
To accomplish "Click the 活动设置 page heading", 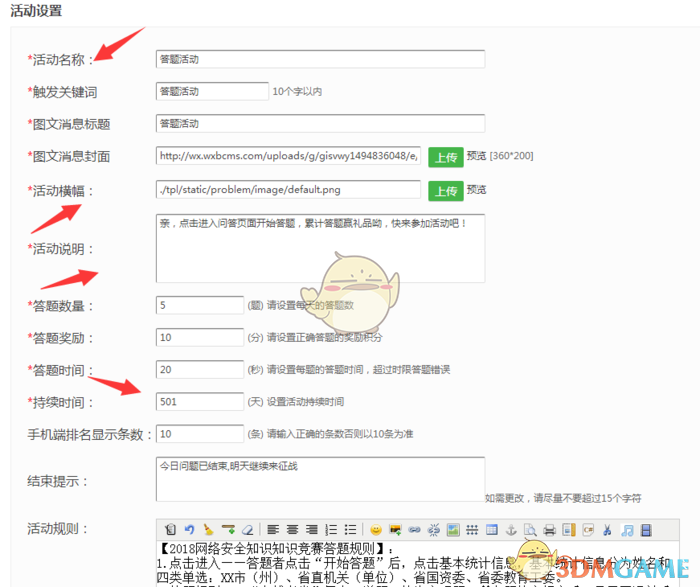I will pos(36,10).
